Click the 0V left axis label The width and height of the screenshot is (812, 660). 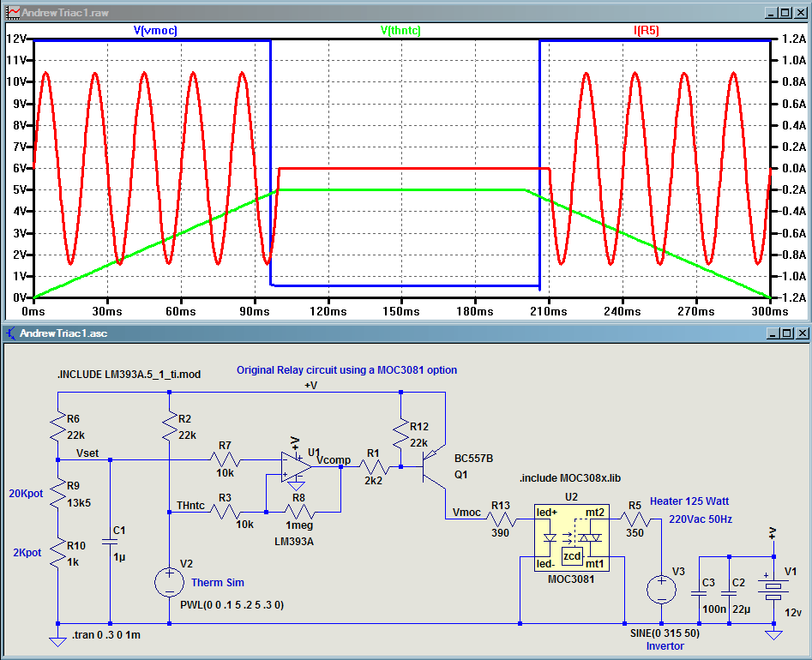(20, 297)
